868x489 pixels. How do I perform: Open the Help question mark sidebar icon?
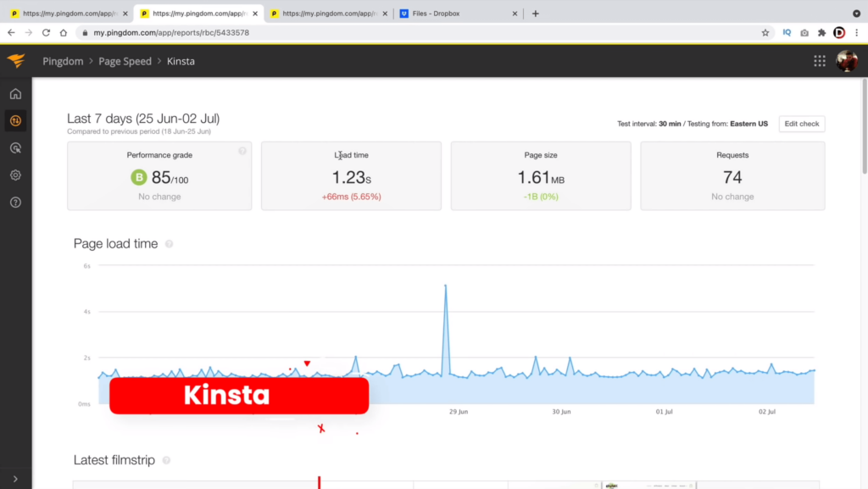coord(15,202)
